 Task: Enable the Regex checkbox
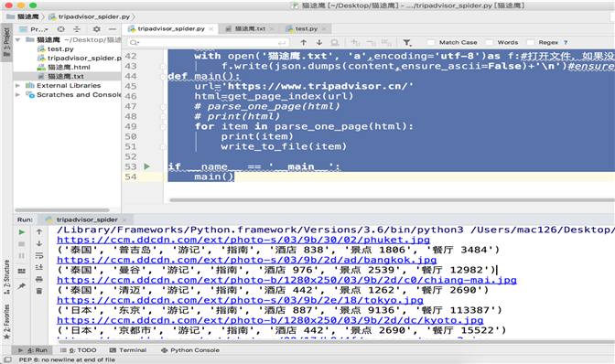point(530,42)
